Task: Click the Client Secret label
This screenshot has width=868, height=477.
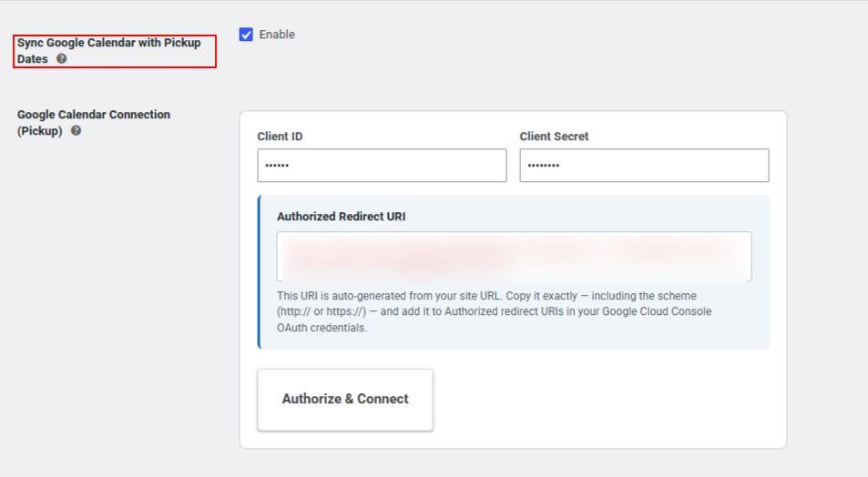Action: (x=554, y=137)
